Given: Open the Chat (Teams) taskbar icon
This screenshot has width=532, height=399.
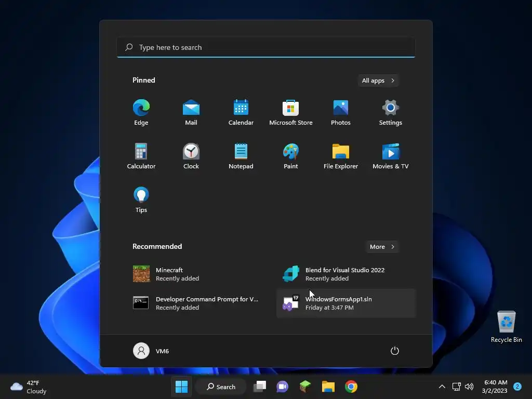Looking at the screenshot, I should coord(282,387).
